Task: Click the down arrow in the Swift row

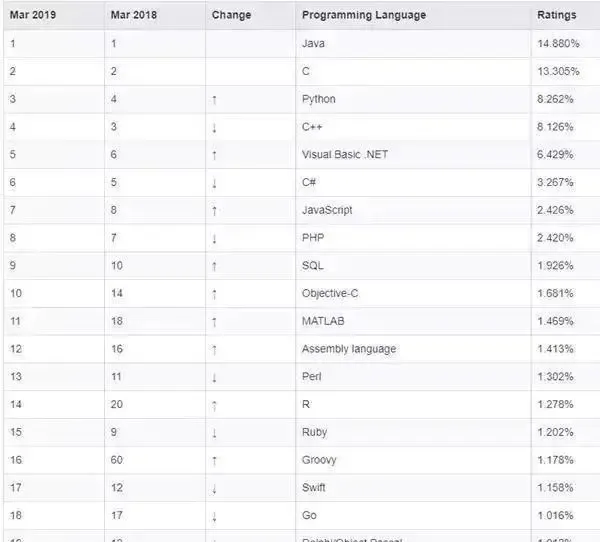Action: [x=214, y=488]
